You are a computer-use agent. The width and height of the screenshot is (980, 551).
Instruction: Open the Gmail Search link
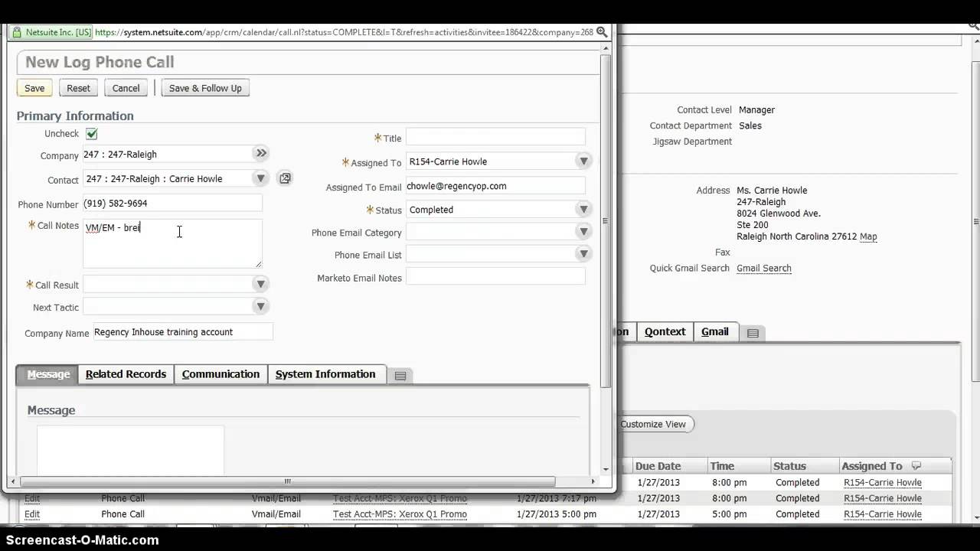(x=764, y=268)
